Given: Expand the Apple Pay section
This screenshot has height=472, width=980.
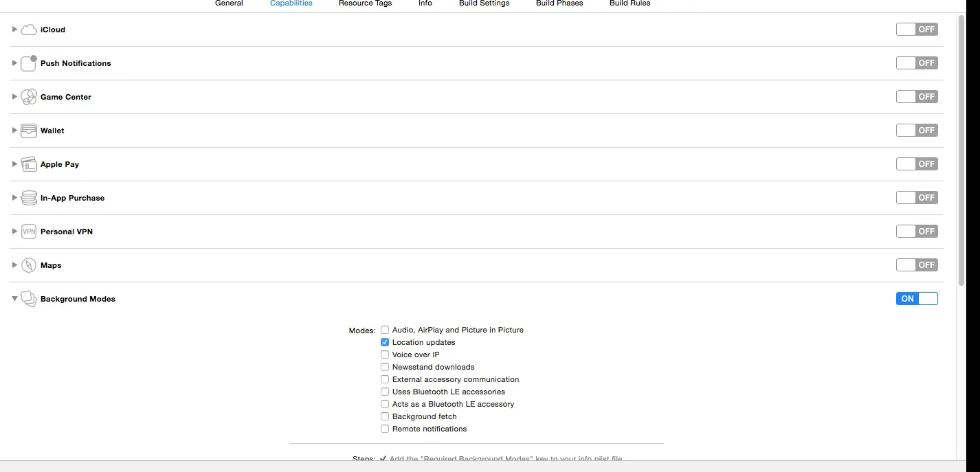Looking at the screenshot, I should (14, 164).
